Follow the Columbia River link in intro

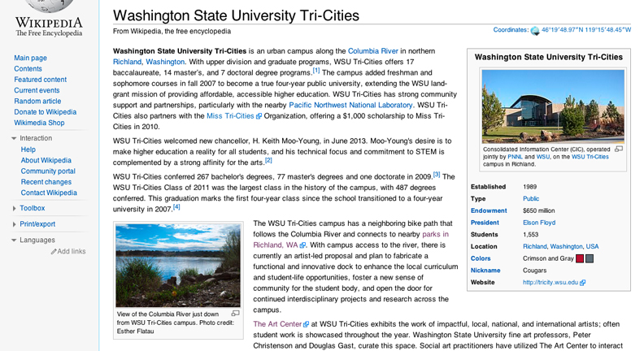(373, 51)
